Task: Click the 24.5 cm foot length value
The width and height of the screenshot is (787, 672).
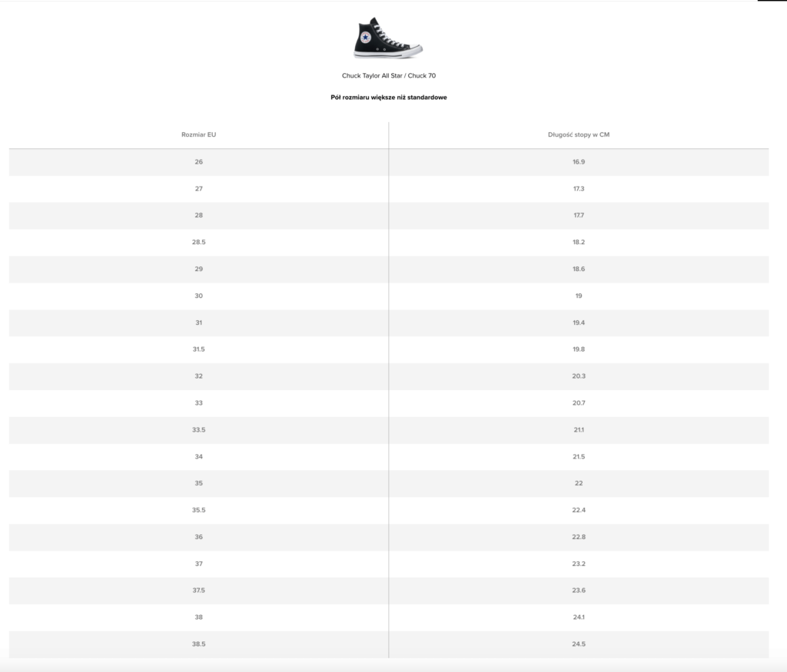Action: coord(579,644)
